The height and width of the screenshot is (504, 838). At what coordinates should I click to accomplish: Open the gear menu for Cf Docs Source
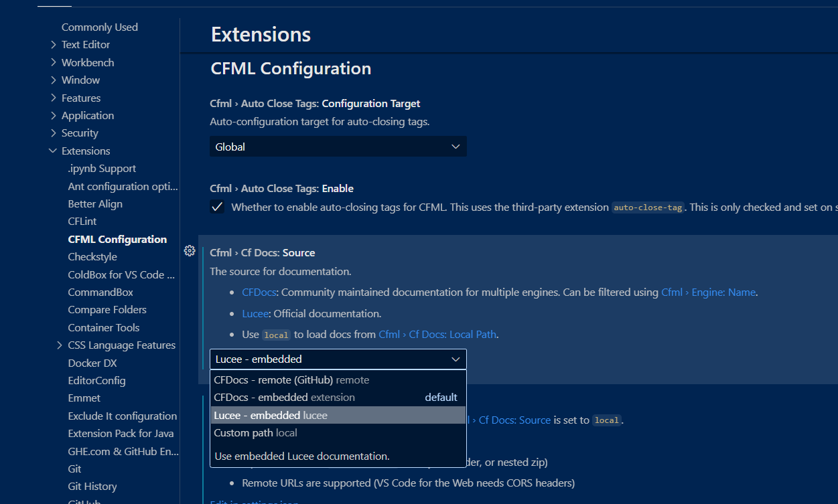[190, 251]
